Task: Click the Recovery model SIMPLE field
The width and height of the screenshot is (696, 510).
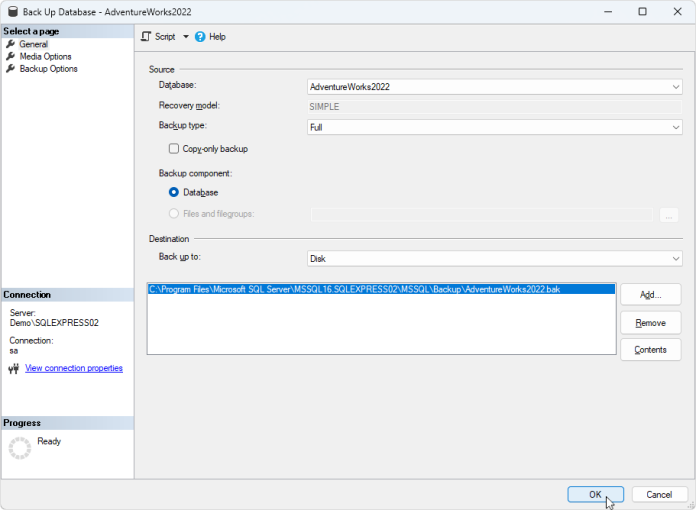Action: pos(494,107)
